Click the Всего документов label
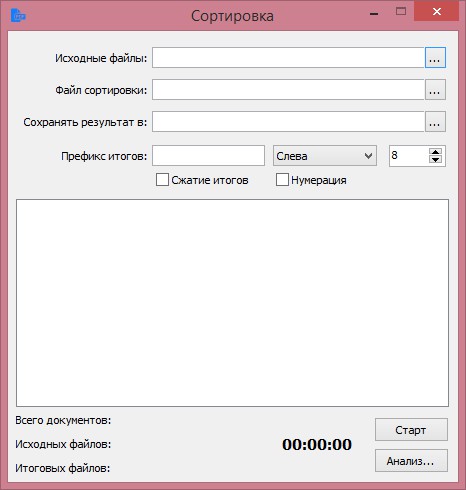466x490 pixels. (x=63, y=420)
